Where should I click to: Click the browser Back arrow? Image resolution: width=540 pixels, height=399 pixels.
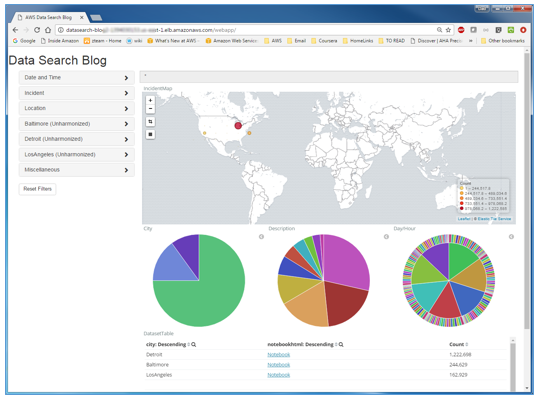point(15,30)
